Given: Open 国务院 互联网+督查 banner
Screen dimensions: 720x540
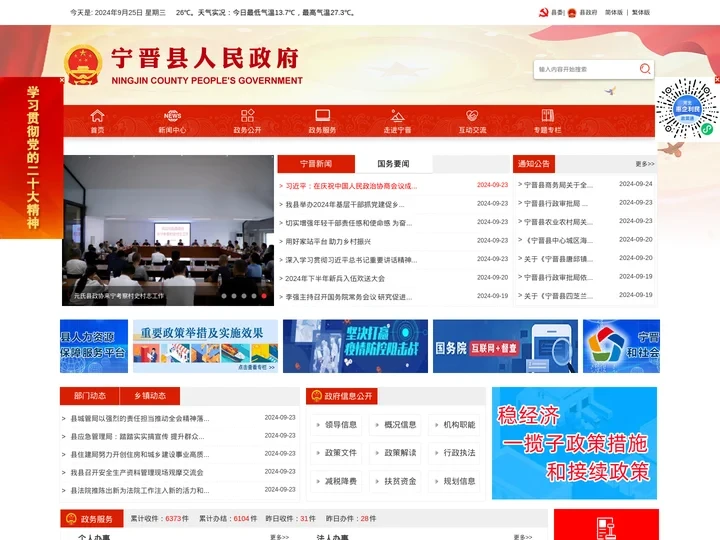Looking at the screenshot, I should click(x=505, y=346).
